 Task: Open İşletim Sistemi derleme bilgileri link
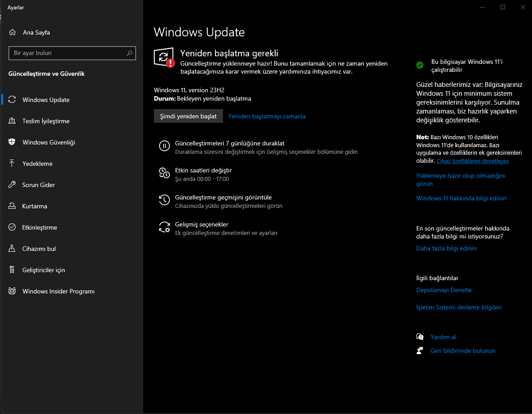[x=459, y=307]
